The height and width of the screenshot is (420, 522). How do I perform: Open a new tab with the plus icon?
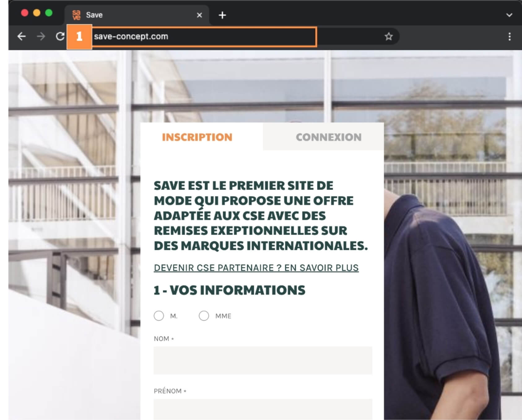coord(222,15)
